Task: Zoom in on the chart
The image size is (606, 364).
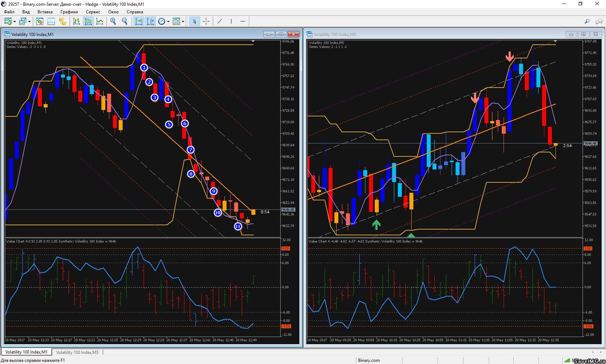Action: coord(113,22)
